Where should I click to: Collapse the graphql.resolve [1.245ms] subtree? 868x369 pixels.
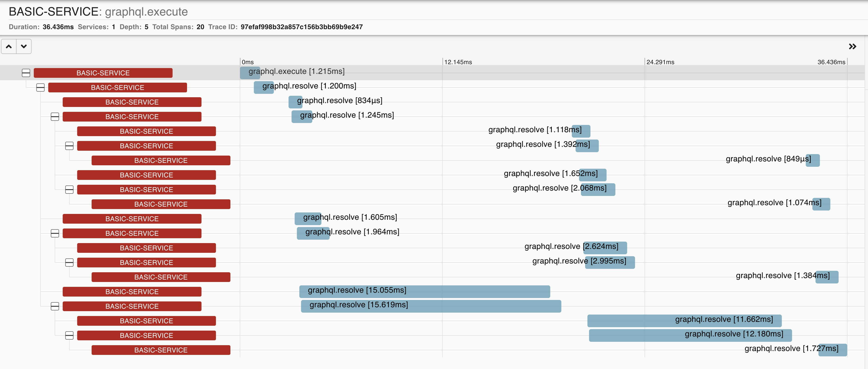point(55,117)
